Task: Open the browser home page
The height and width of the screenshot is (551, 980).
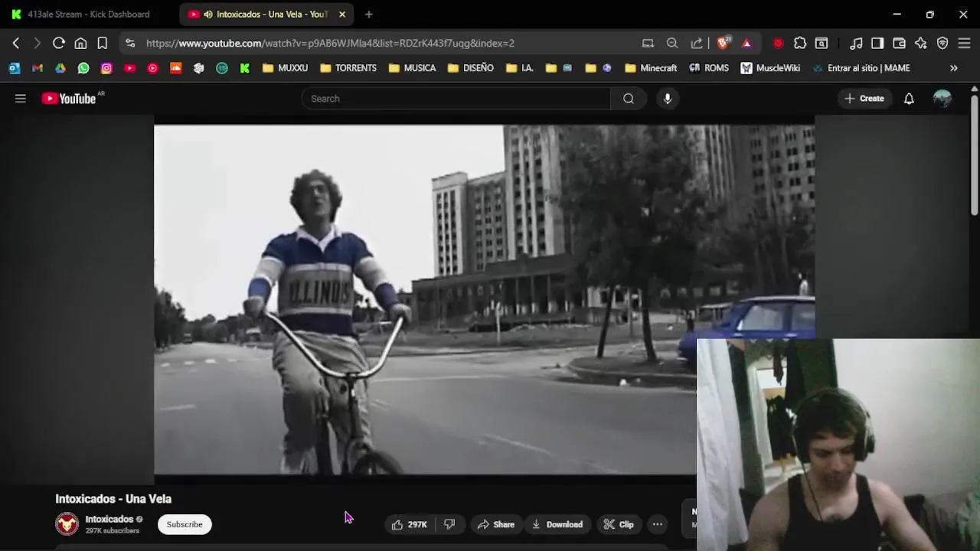Action: click(x=80, y=43)
